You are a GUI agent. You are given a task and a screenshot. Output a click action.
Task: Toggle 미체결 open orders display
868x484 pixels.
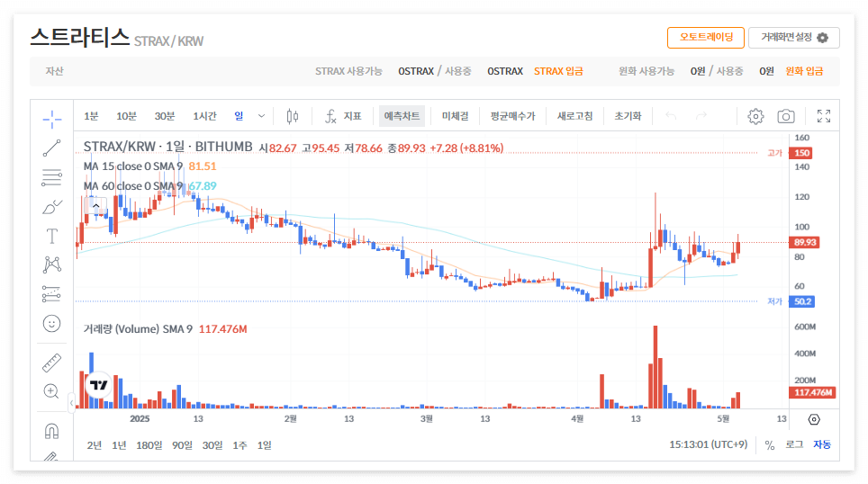tap(455, 116)
